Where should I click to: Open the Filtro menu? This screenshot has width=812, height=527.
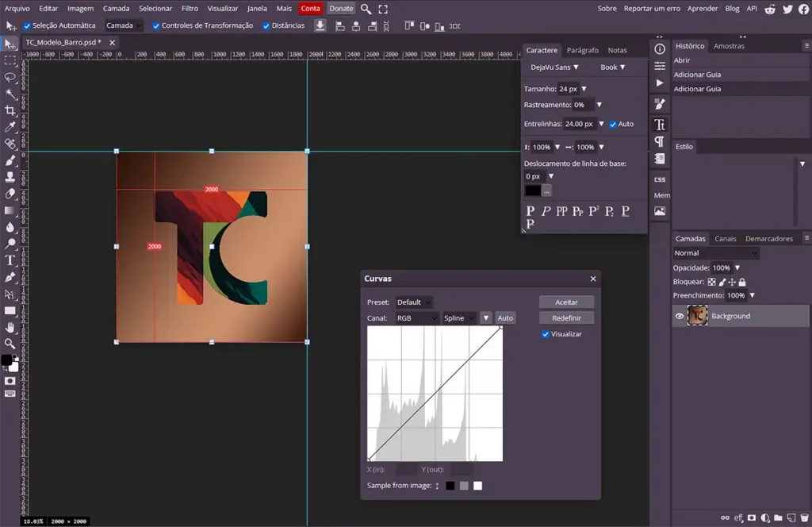pyautogui.click(x=190, y=9)
